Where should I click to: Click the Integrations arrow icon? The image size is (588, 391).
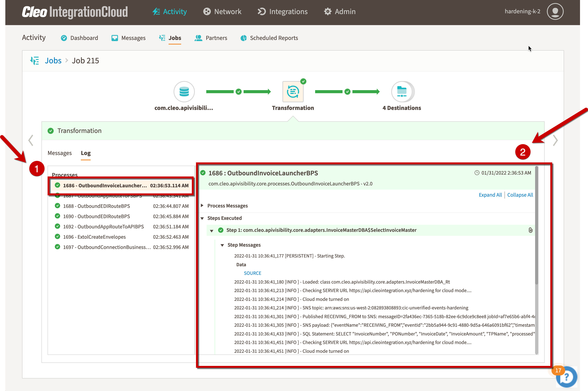[261, 11]
